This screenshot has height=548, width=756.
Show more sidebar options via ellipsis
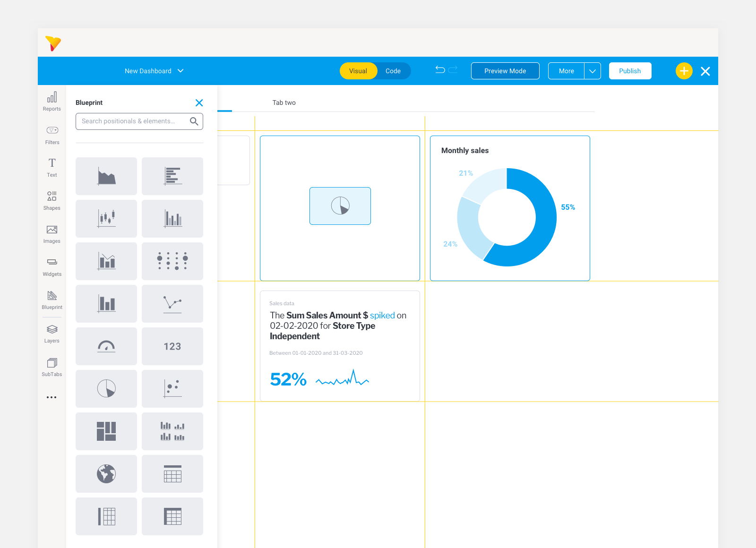(52, 397)
